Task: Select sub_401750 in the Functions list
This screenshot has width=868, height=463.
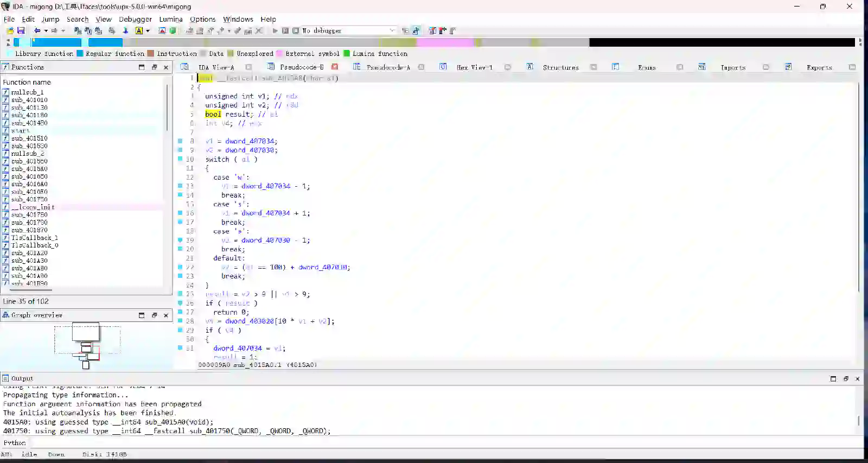Action: pos(29,199)
